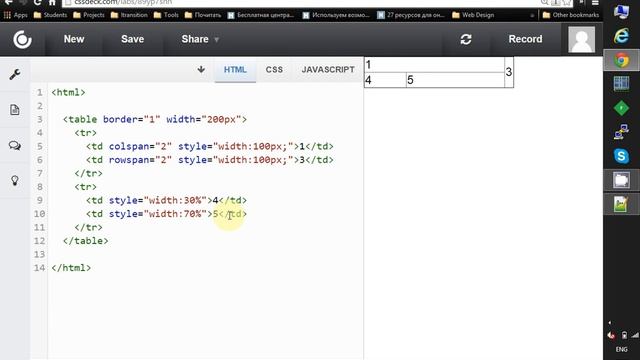This screenshot has width=640, height=360.
Task: Open the document details icon in sidebar
Action: click(15, 110)
